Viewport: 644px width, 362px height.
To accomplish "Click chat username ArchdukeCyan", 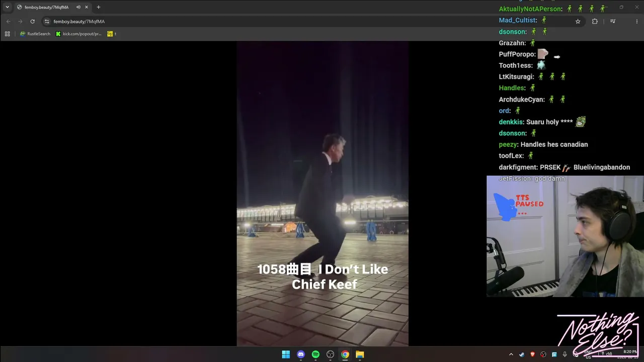I will [x=522, y=100].
